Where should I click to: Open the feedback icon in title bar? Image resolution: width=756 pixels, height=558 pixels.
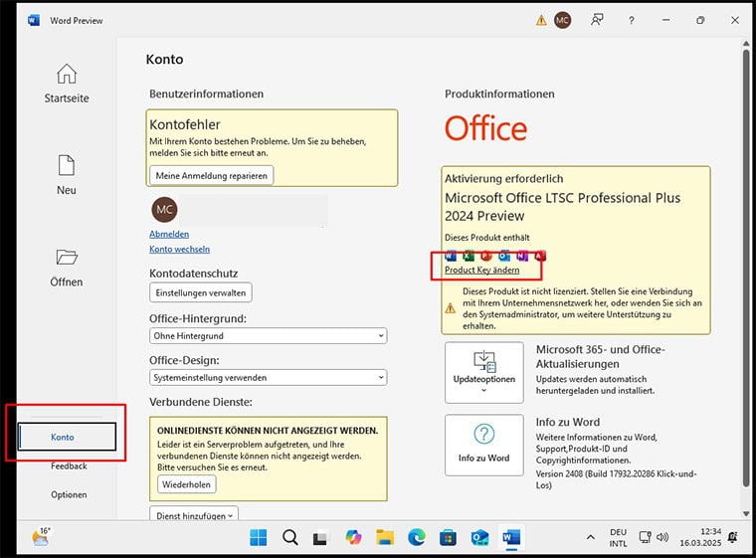597,20
